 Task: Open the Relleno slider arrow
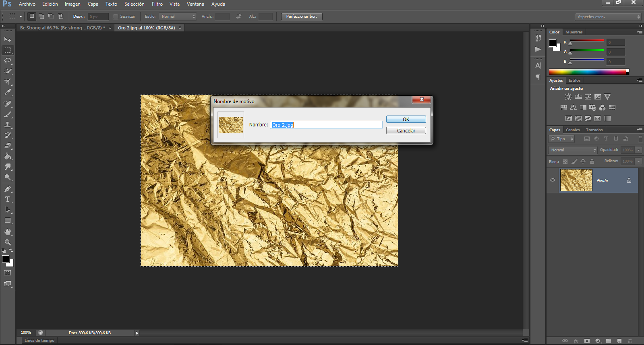638,161
